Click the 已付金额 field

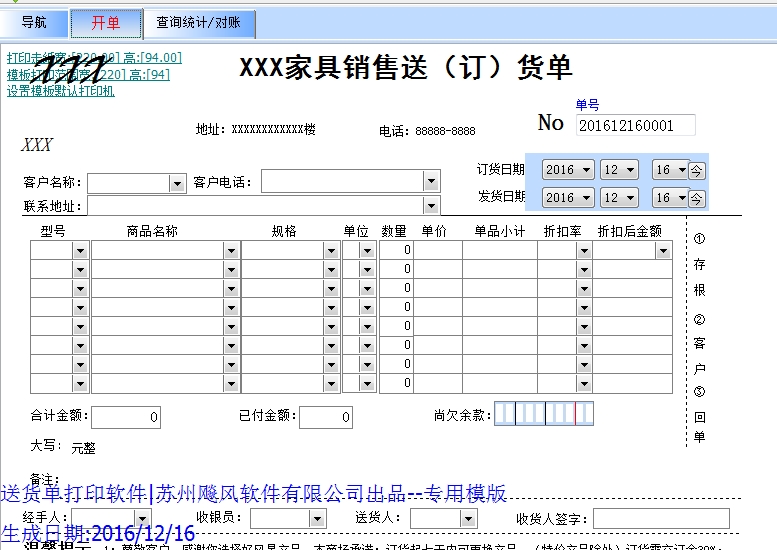pos(326,417)
